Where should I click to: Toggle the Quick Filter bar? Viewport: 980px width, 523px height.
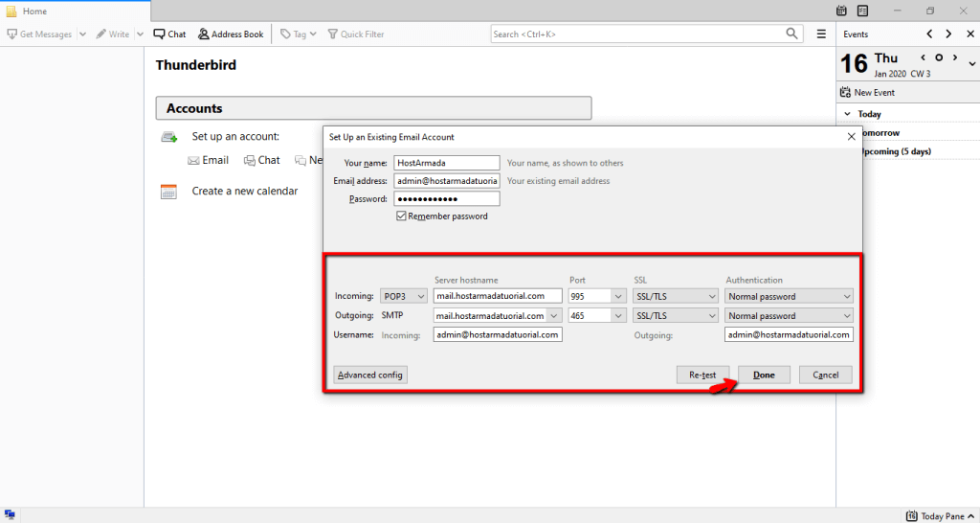[356, 34]
